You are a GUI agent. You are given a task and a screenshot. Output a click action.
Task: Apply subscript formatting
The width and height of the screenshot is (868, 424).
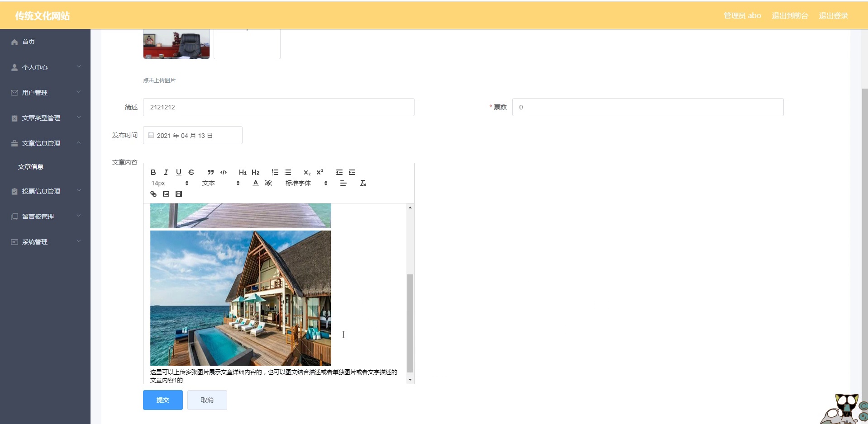pyautogui.click(x=307, y=172)
